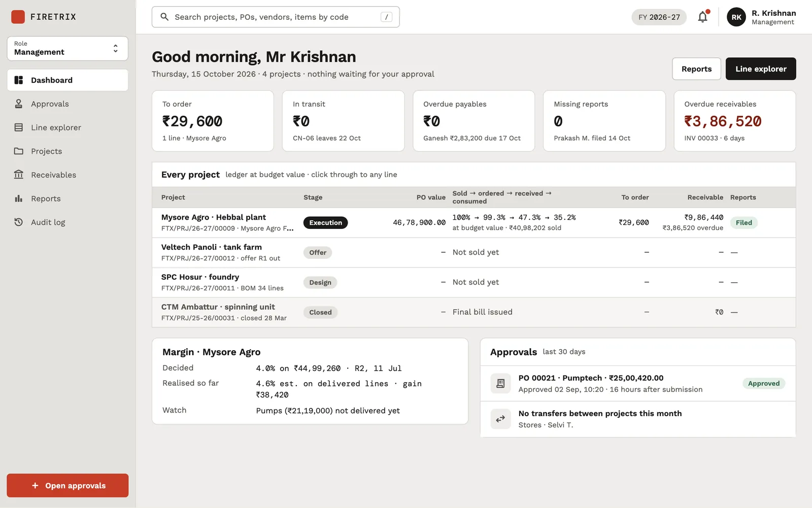Click the To order ₹29,600 card
The height and width of the screenshot is (508, 812).
click(x=213, y=121)
